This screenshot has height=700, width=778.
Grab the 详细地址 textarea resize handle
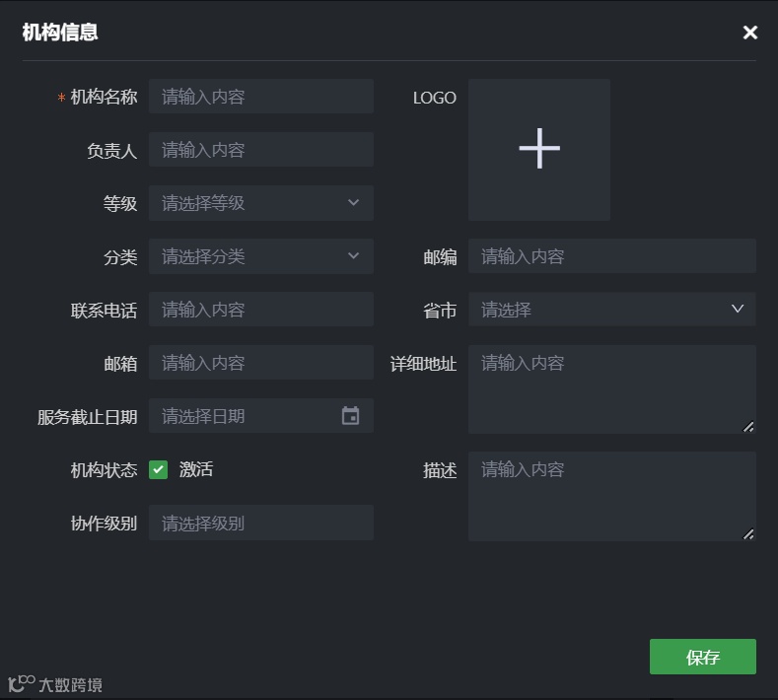coord(748,427)
